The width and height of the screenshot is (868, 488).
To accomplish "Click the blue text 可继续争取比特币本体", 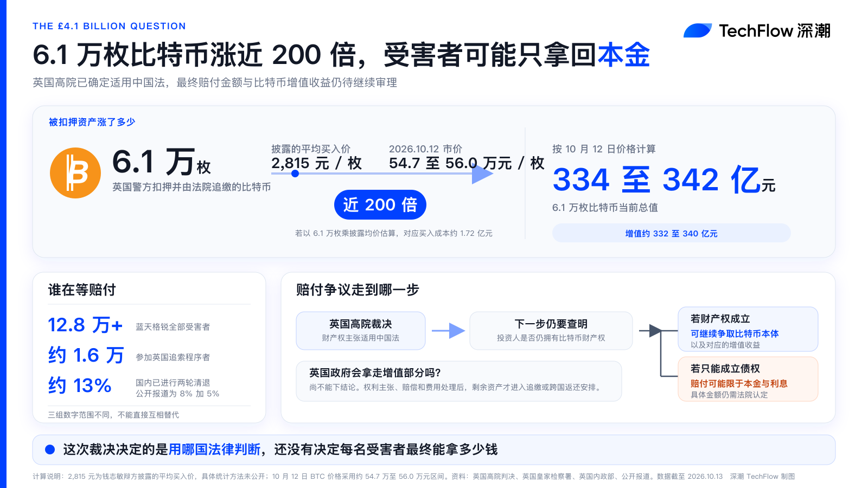I will [x=735, y=334].
